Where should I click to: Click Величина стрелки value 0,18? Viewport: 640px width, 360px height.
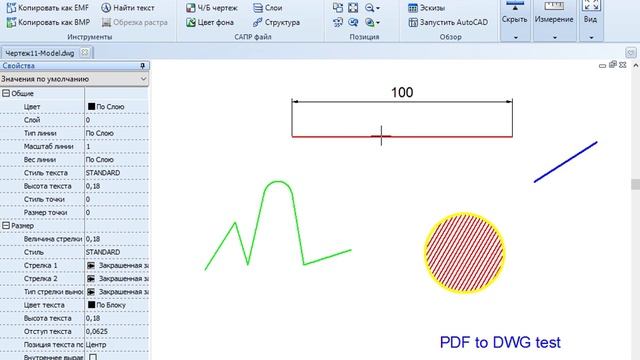[x=117, y=239]
